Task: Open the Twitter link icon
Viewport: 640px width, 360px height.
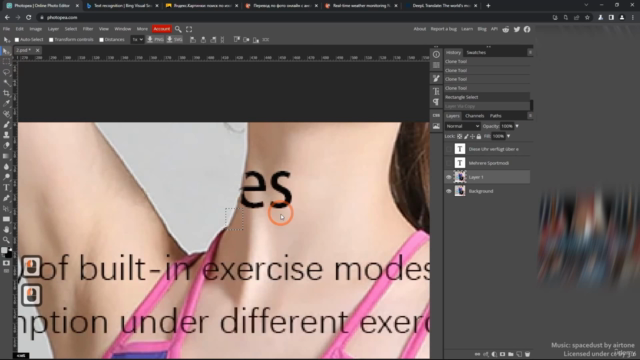Action: [517, 29]
